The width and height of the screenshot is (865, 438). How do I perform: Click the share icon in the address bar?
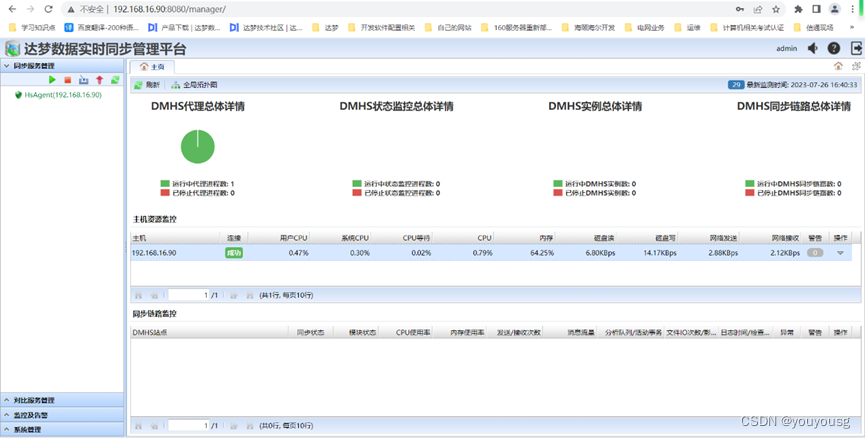point(758,9)
